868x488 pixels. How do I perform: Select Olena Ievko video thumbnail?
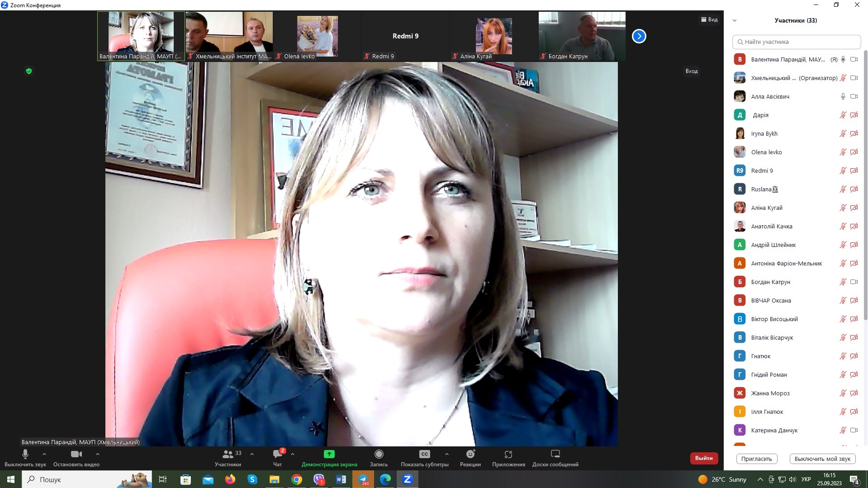tap(318, 36)
